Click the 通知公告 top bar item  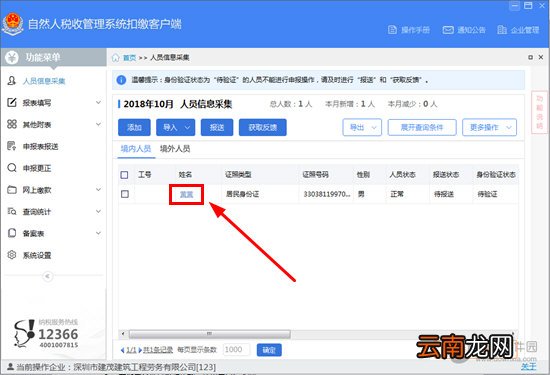[x=464, y=30]
